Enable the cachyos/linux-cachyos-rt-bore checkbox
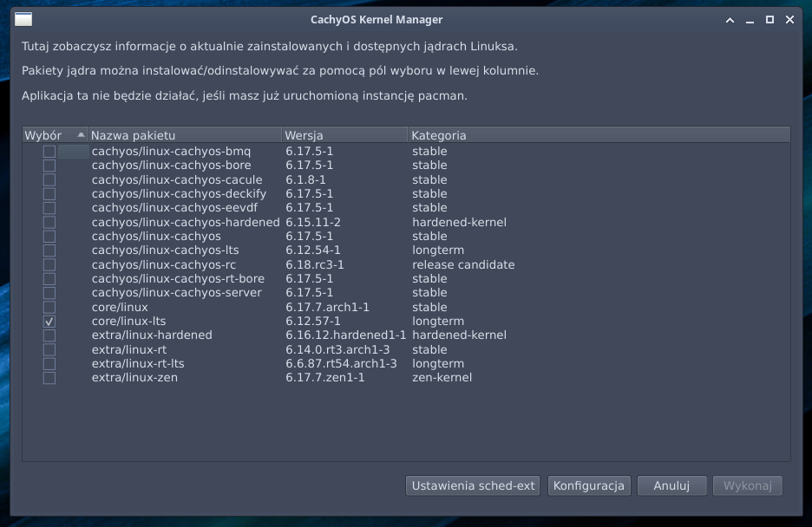This screenshot has width=812, height=527. point(49,279)
